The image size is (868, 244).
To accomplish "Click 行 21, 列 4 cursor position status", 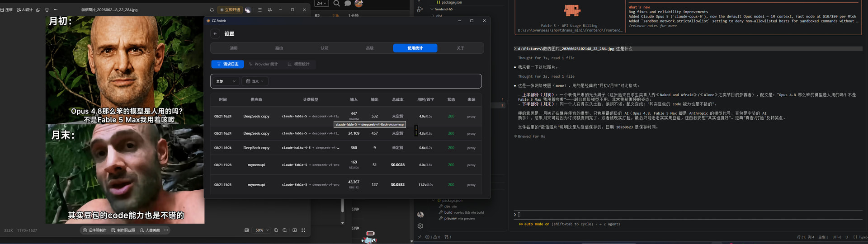I will pyautogui.click(x=805, y=237).
